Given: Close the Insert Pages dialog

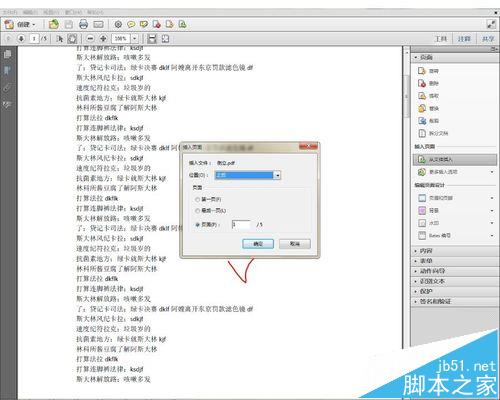Looking at the screenshot, I should 308,147.
